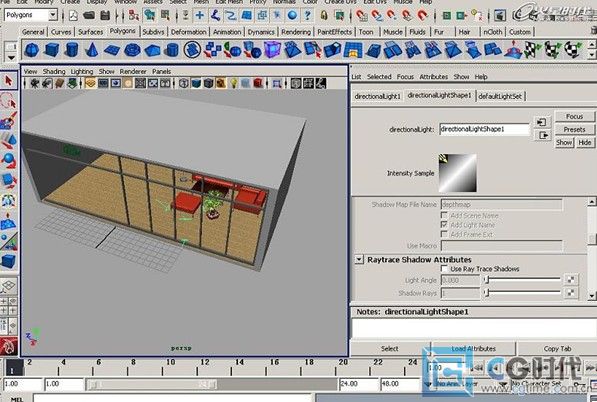Click the Hide button

pos(584,142)
